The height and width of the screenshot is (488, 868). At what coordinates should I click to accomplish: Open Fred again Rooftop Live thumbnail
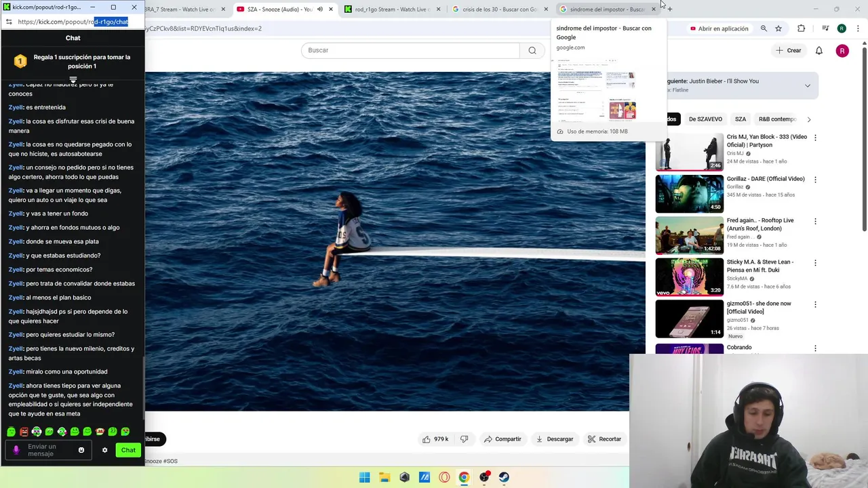click(690, 235)
